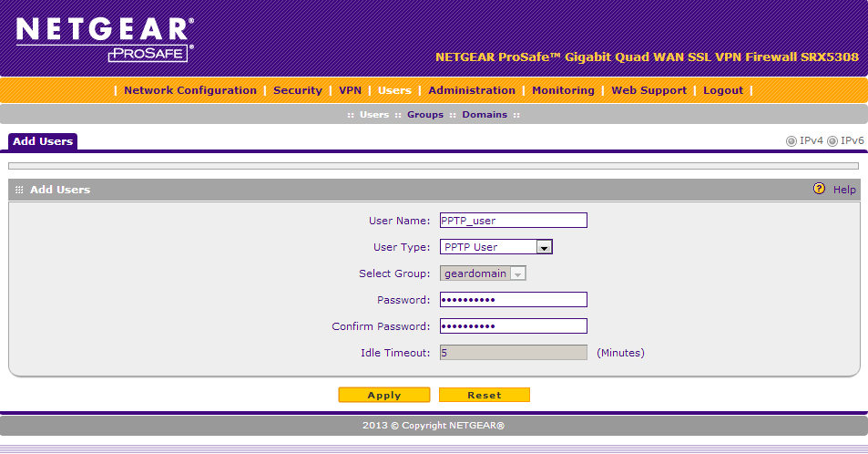The height and width of the screenshot is (454, 868).
Task: Click the 2013 Copyright NETGEAR footer text
Action: [x=434, y=425]
